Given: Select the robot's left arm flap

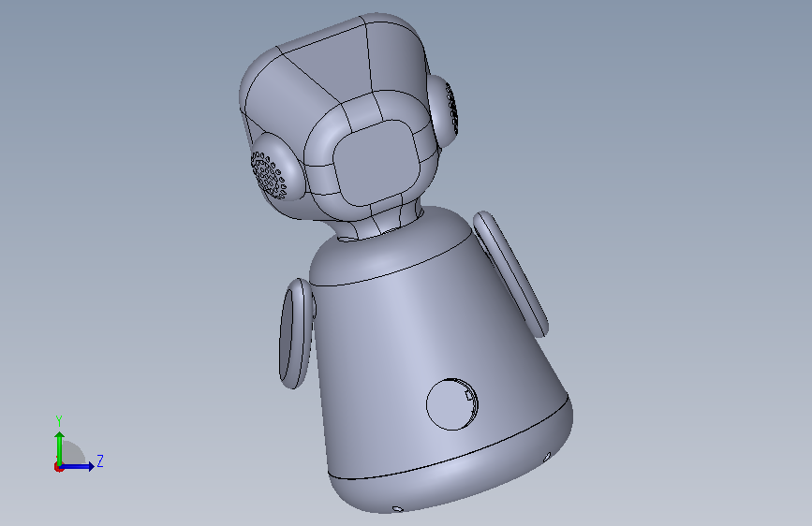Looking at the screenshot, I should (297, 334).
